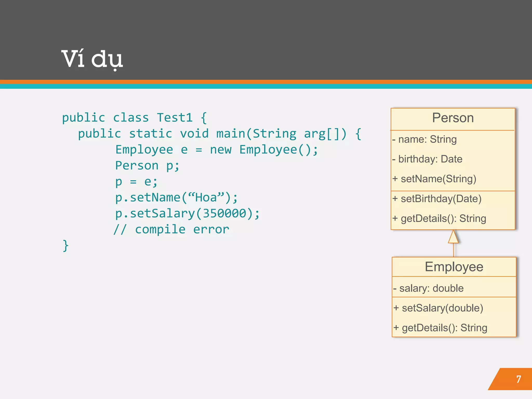Click the line "public static void main(String arg[]) {"
The height and width of the screenshot is (399, 532).
tap(220, 134)
